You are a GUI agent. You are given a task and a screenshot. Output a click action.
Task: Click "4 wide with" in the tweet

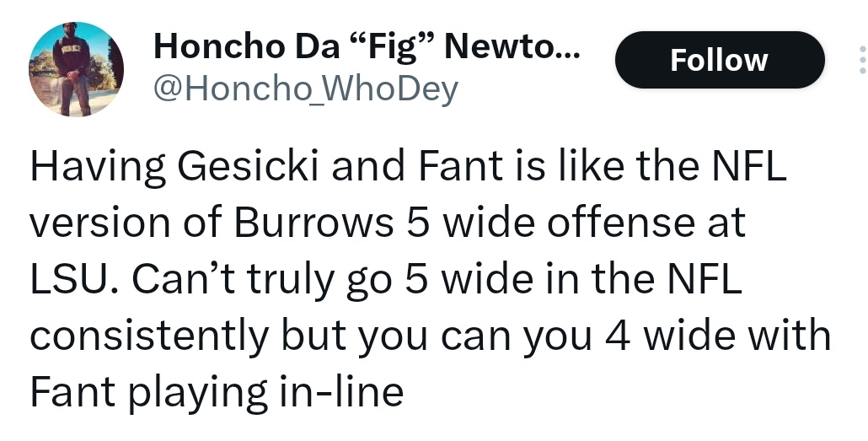718,336
